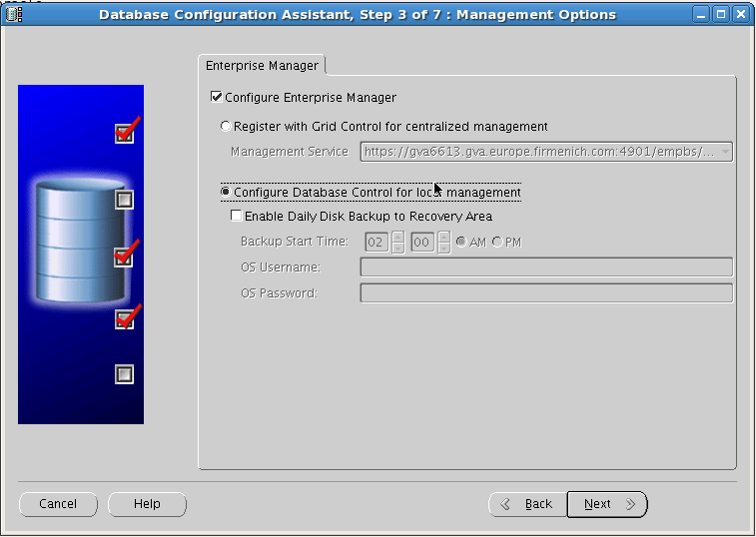Screen dimensions: 756x537
Task: Click the topmost red-checked box in side panel
Action: [x=124, y=133]
